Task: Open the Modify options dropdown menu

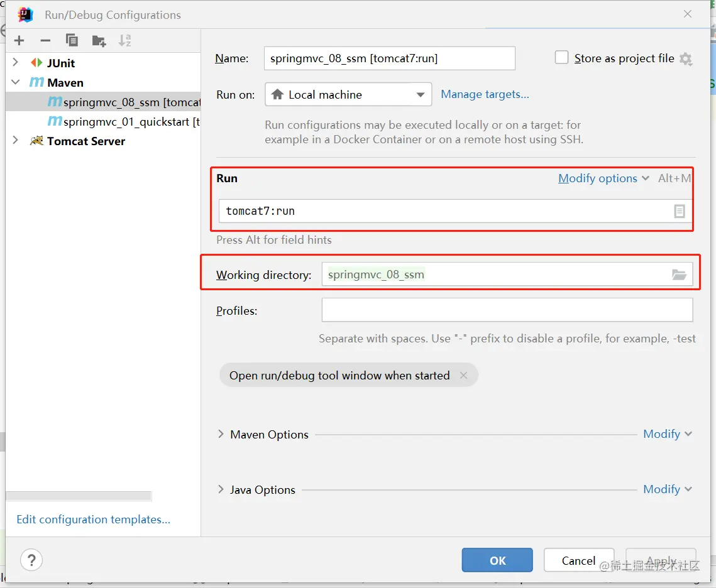Action: tap(603, 178)
